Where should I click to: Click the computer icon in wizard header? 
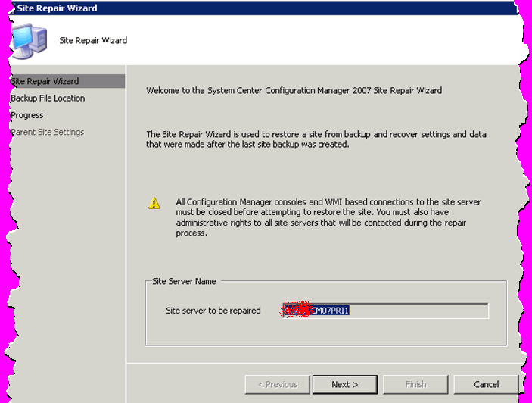(x=30, y=41)
